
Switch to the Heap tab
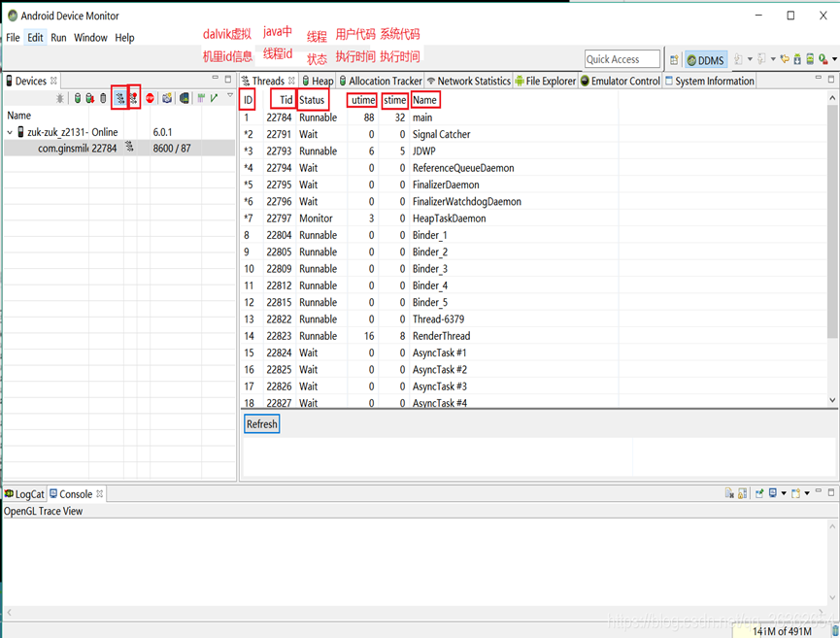(x=318, y=81)
